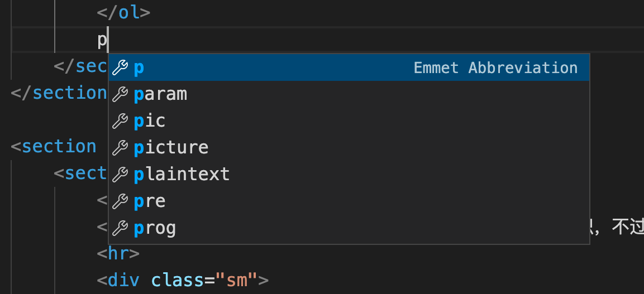This screenshot has height=294, width=644.
Task: Click the <hr> tag in the editor
Action: point(118,254)
